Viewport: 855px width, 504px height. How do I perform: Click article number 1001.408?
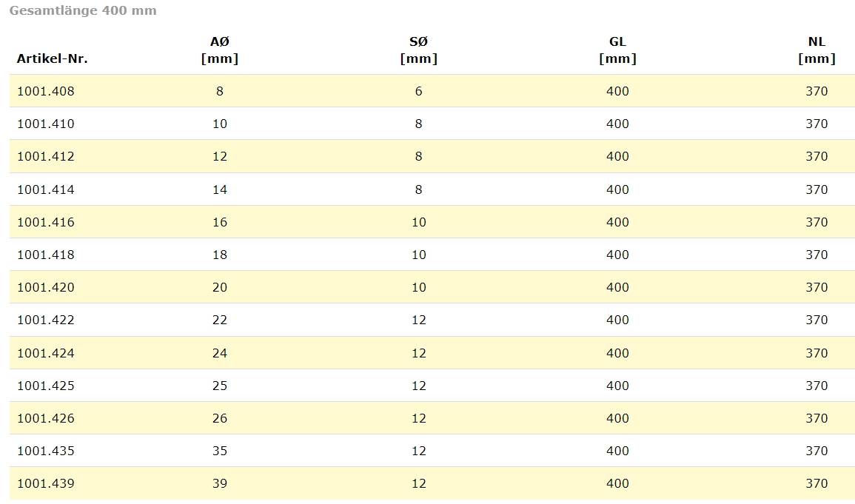click(46, 91)
